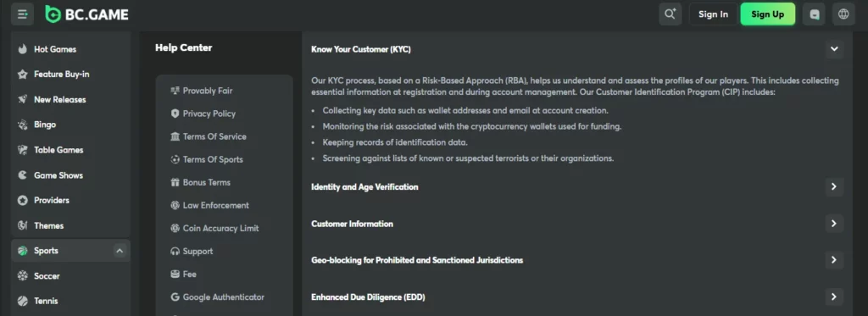This screenshot has height=316, width=868.
Task: Click the green Sign Up button
Action: click(x=768, y=14)
